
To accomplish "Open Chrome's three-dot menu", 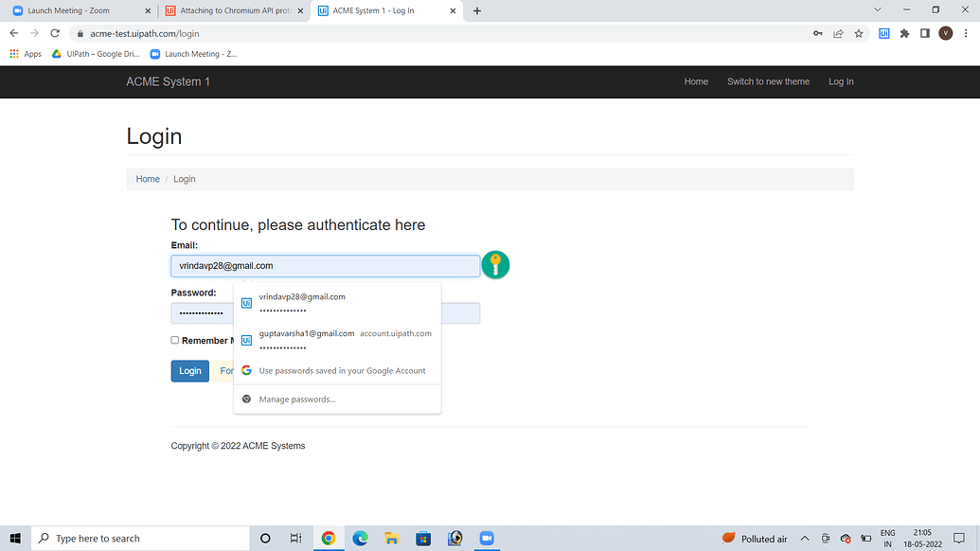I will coord(965,32).
